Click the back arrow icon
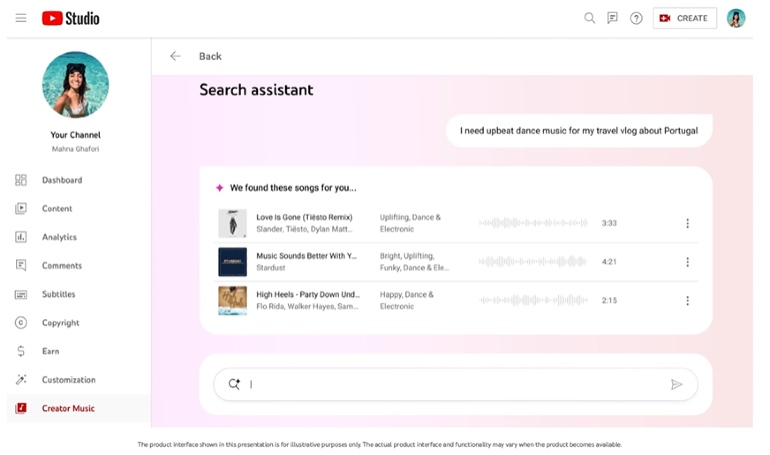 click(175, 56)
